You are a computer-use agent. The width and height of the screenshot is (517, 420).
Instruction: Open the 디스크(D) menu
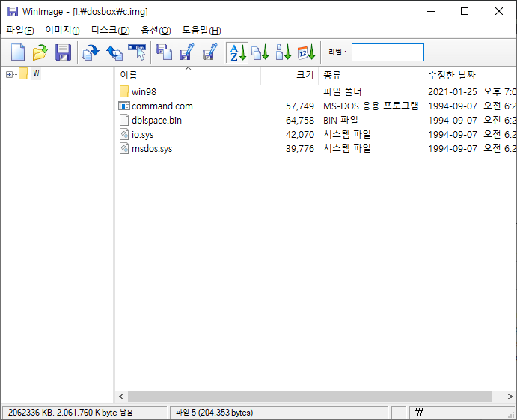pyautogui.click(x=111, y=31)
